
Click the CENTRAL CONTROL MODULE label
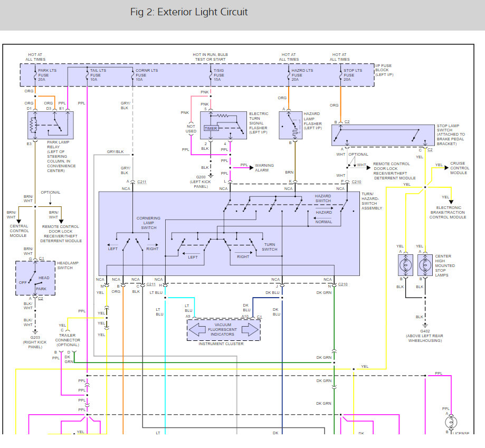[19, 231]
